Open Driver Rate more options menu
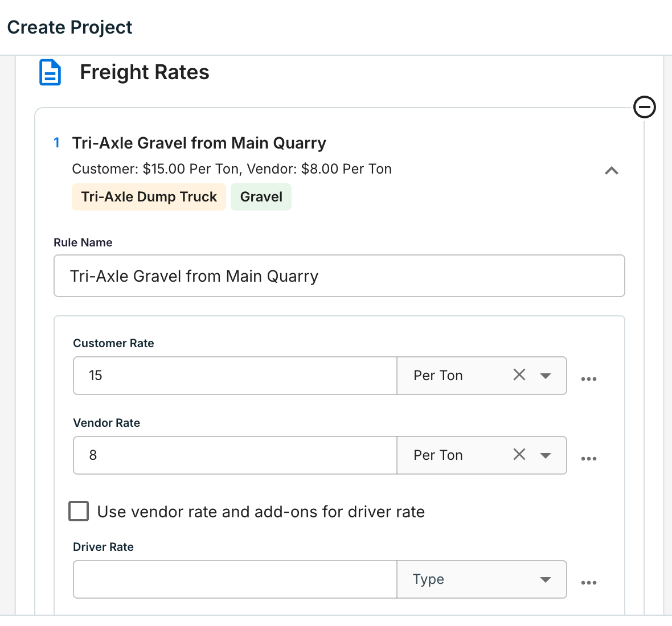Viewport: 672px width, 626px height. [x=588, y=583]
